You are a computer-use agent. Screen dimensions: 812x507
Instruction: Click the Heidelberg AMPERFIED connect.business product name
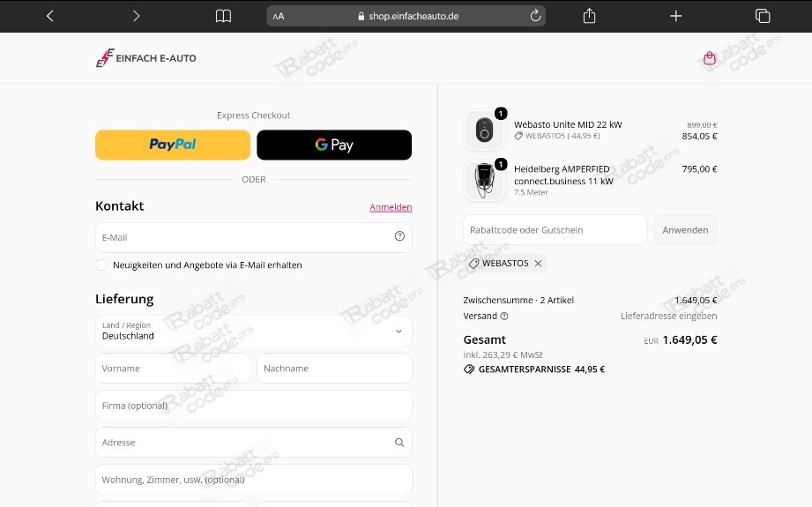[563, 175]
